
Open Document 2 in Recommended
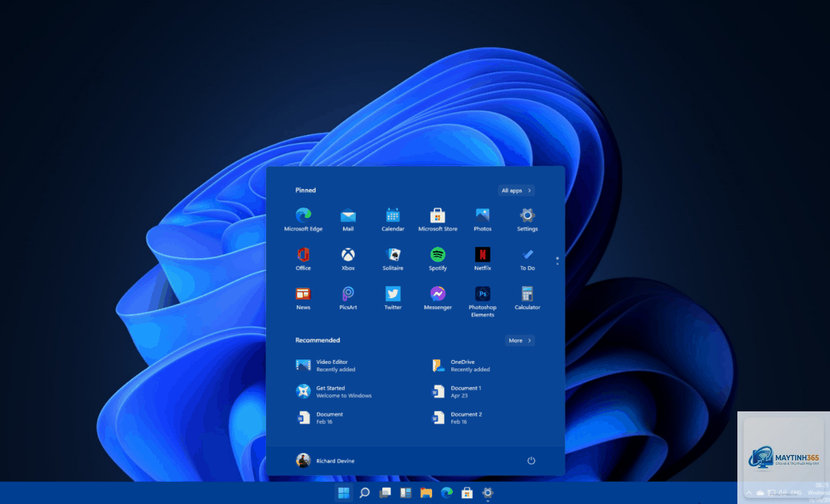pos(457,418)
